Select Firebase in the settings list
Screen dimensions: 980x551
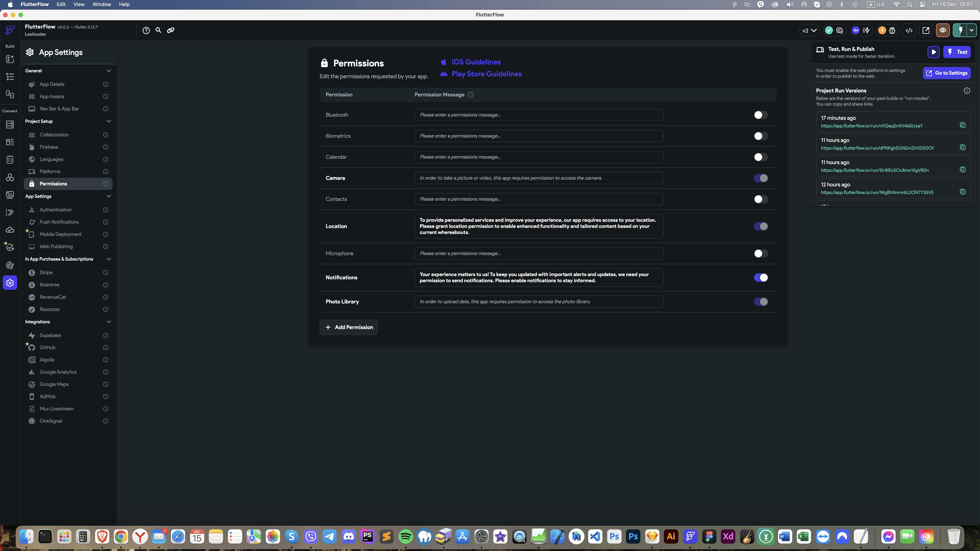pos(49,147)
